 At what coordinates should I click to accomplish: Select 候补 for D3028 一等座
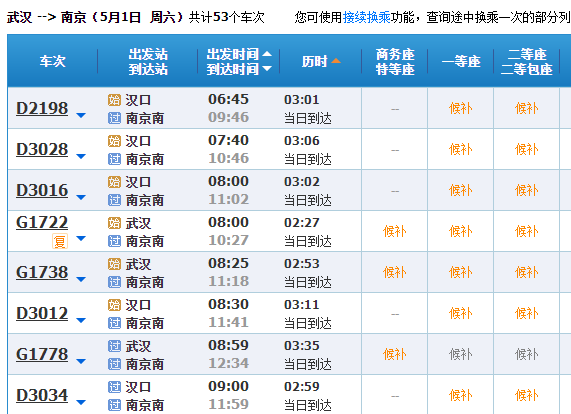click(x=460, y=149)
